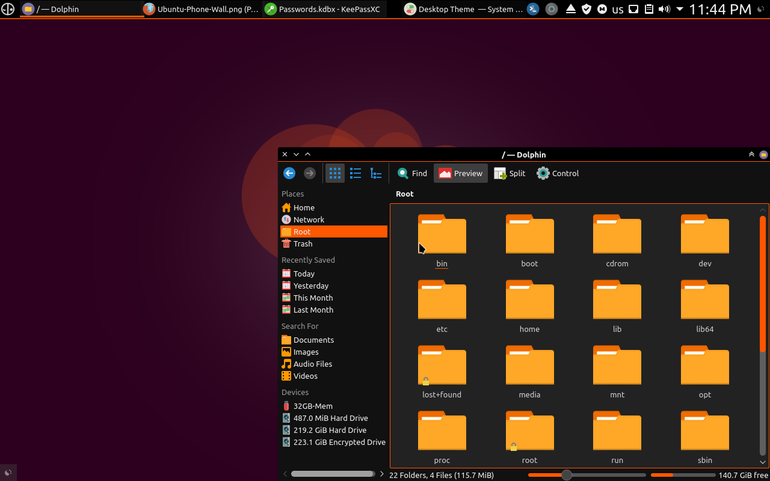Expand the system tray hidden icons arrow
770x481 pixels.
click(680, 9)
